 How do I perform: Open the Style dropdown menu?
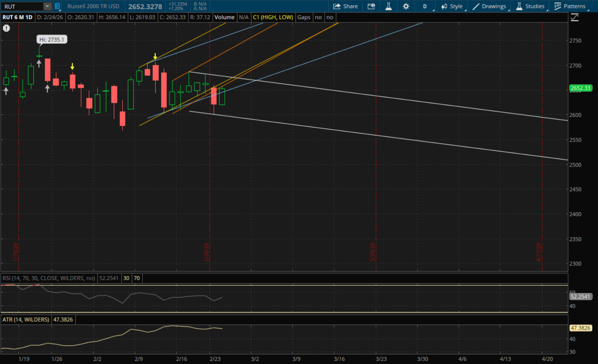coord(452,6)
